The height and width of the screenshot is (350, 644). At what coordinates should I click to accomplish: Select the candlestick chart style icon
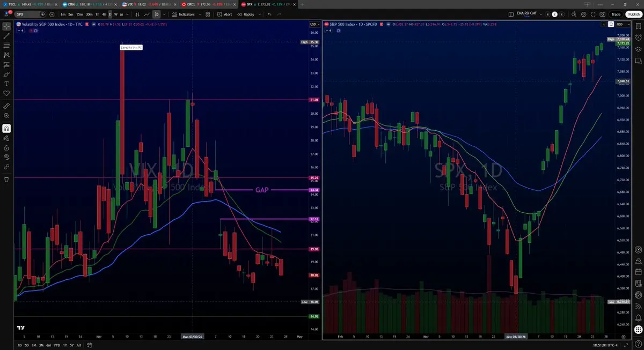pyautogui.click(x=156, y=14)
